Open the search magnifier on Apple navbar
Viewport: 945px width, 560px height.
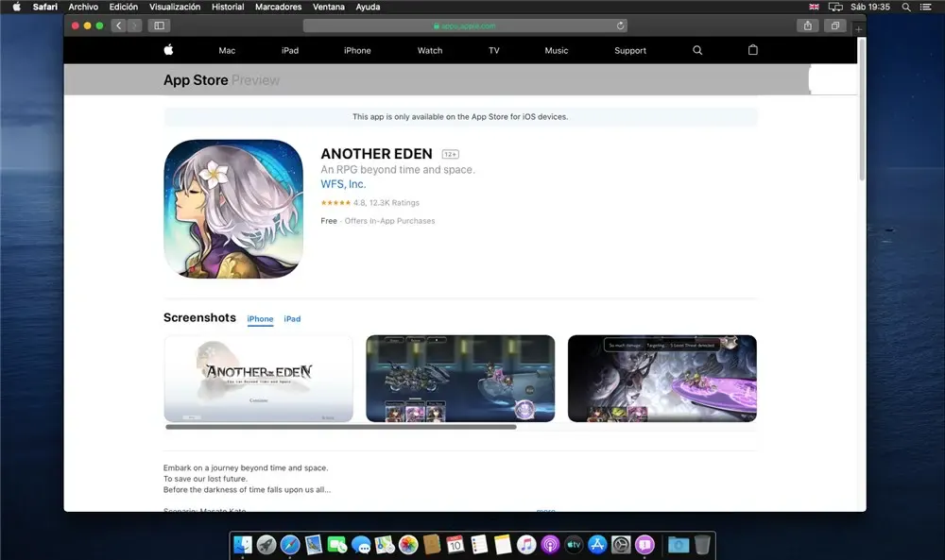697,50
